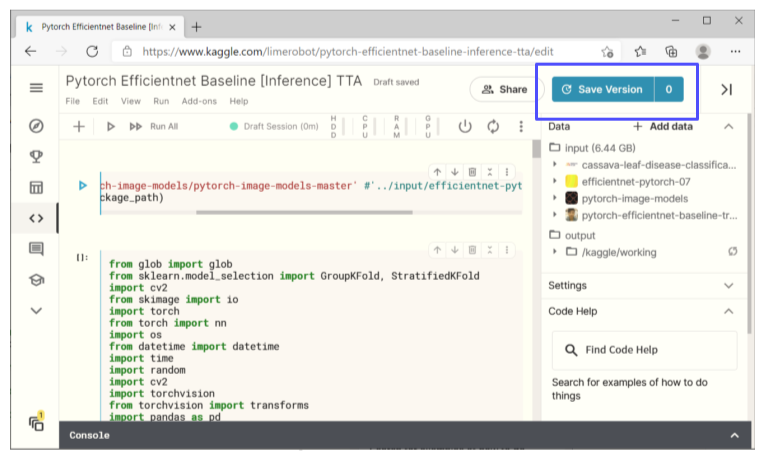The image size is (767, 460).
Task: Click the notebook title text
Action: tap(214, 81)
